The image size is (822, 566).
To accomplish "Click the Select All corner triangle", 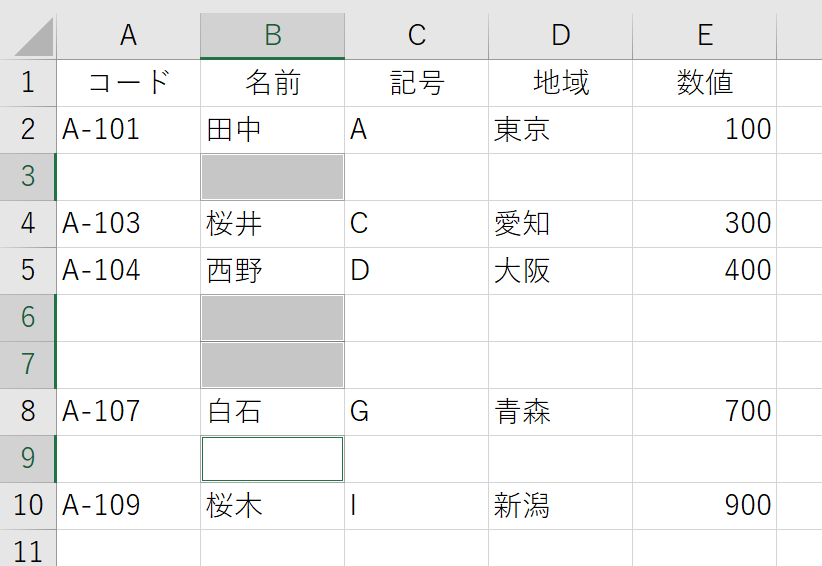I will click(x=34, y=37).
